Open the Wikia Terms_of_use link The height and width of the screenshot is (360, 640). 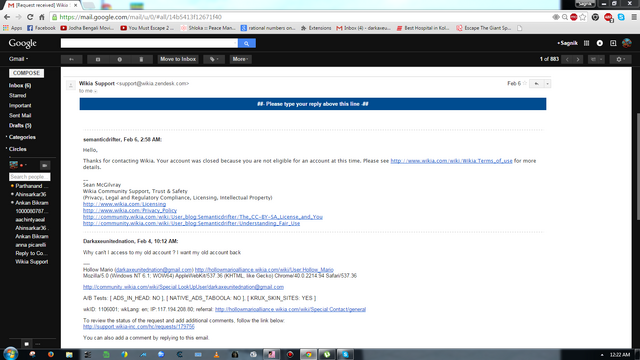(x=451, y=161)
